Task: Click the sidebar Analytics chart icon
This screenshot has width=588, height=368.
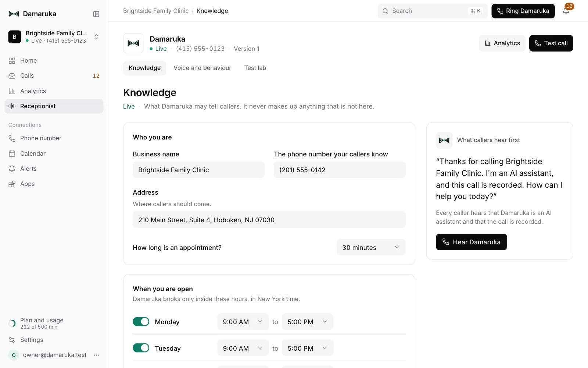Action: point(12,91)
